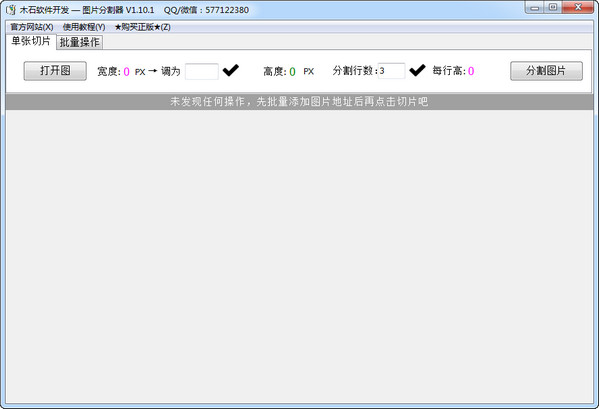Focus the 分割行数 input field
The height and width of the screenshot is (409, 599).
pos(392,71)
